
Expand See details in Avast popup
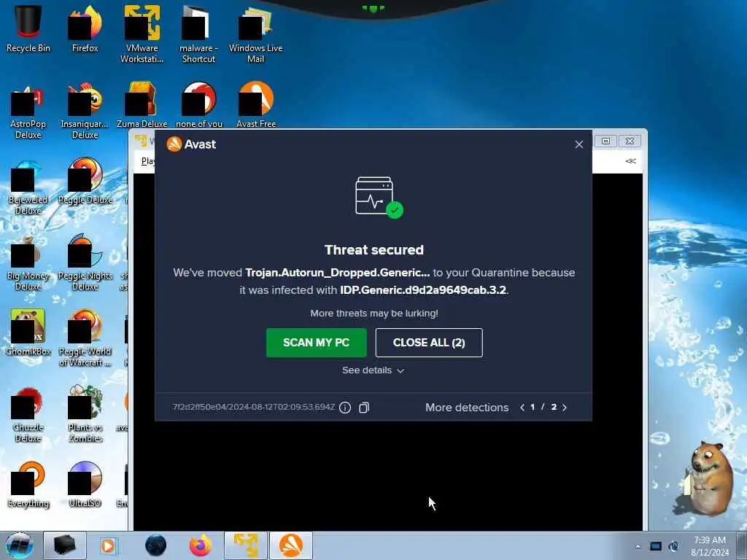tap(373, 370)
